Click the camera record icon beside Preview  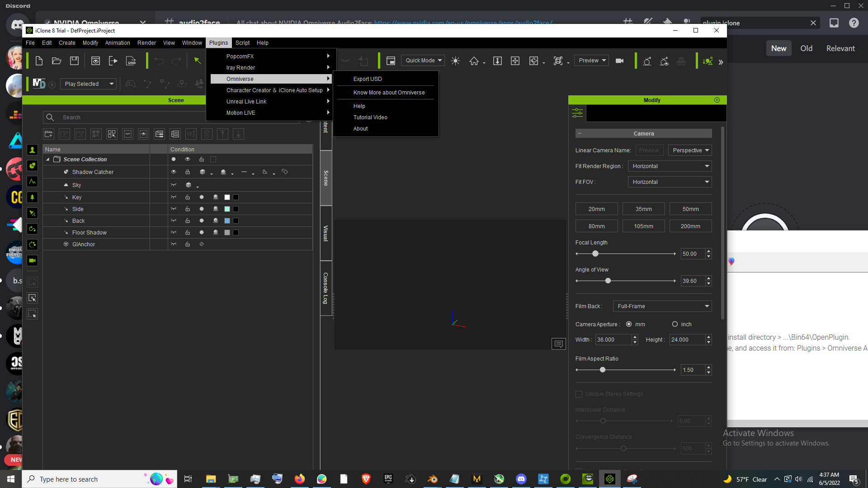(x=620, y=61)
